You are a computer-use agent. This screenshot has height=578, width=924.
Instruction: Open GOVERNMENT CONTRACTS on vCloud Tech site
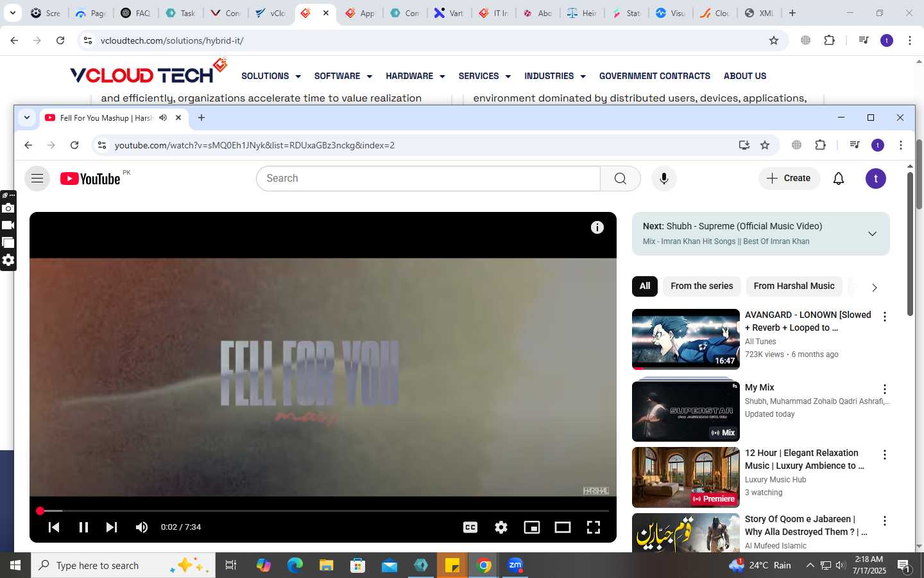coord(654,76)
